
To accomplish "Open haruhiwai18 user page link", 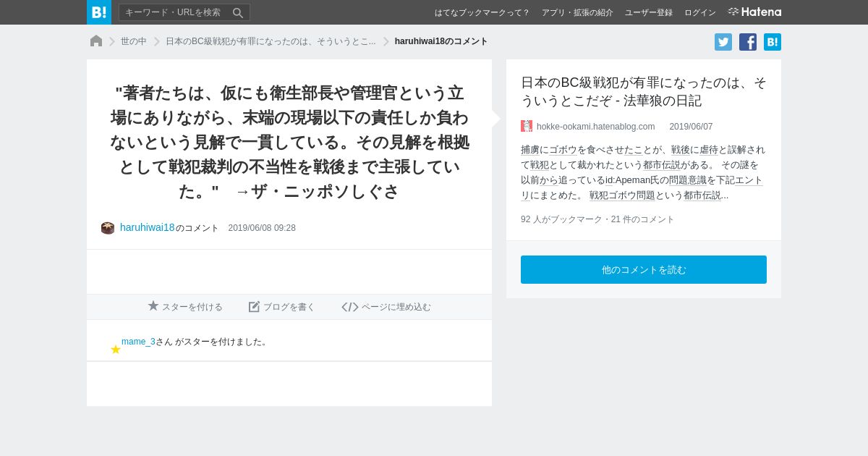I will click(x=148, y=227).
